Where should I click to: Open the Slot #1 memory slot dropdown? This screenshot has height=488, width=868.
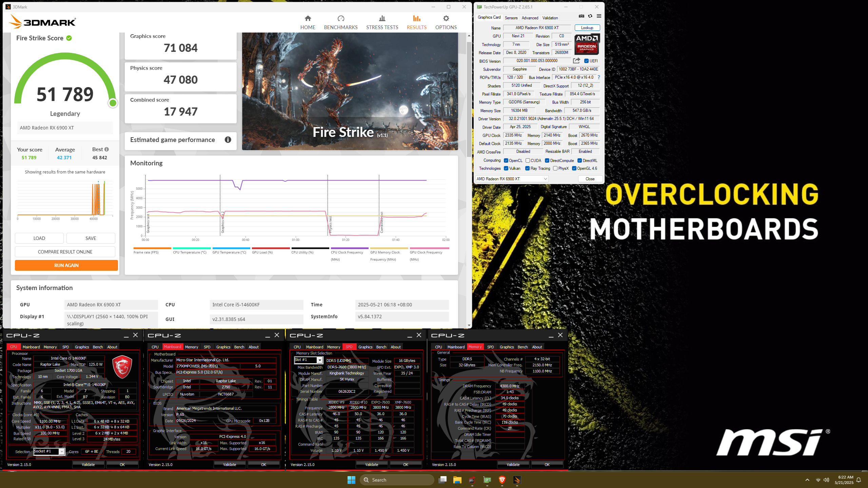point(308,360)
